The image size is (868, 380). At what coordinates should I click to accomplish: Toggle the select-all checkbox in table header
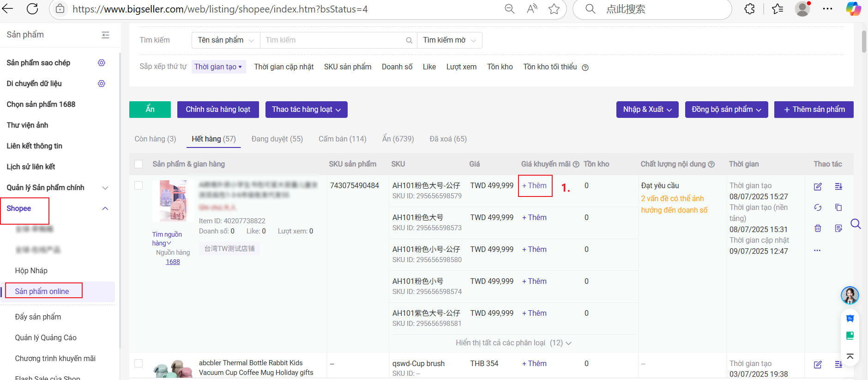coord(139,164)
